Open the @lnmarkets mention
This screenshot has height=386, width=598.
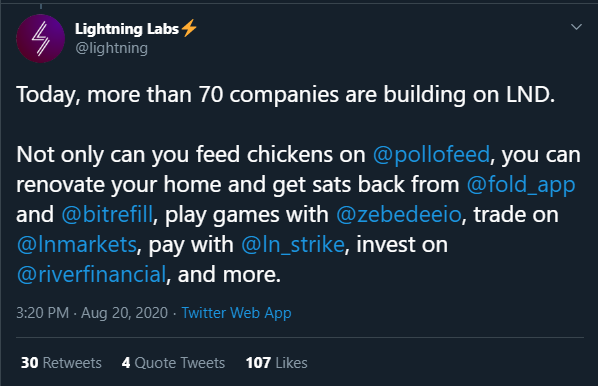(x=77, y=244)
